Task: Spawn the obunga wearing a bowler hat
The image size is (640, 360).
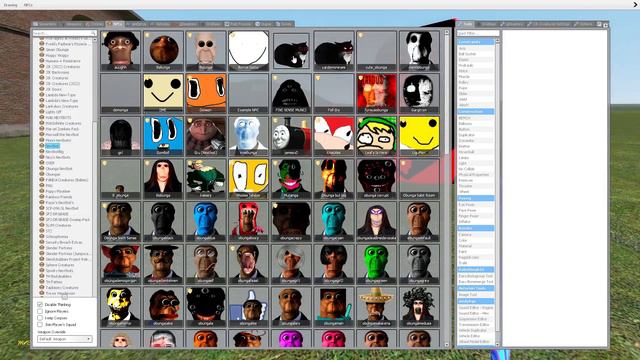Action: 163,264
